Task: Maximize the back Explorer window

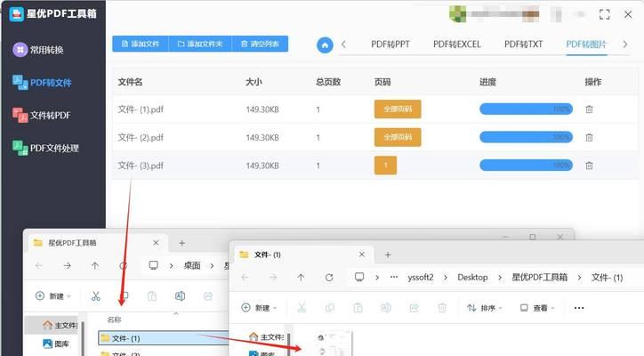Action: click(x=532, y=237)
